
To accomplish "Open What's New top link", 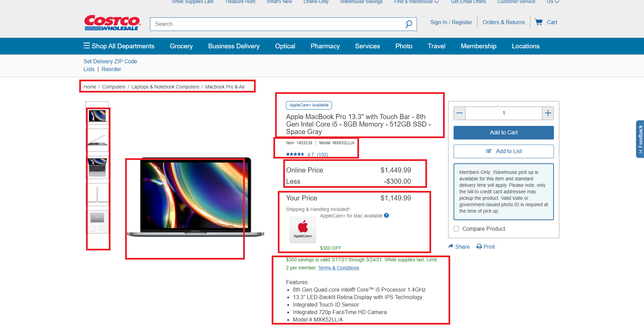I will click(x=279, y=2).
